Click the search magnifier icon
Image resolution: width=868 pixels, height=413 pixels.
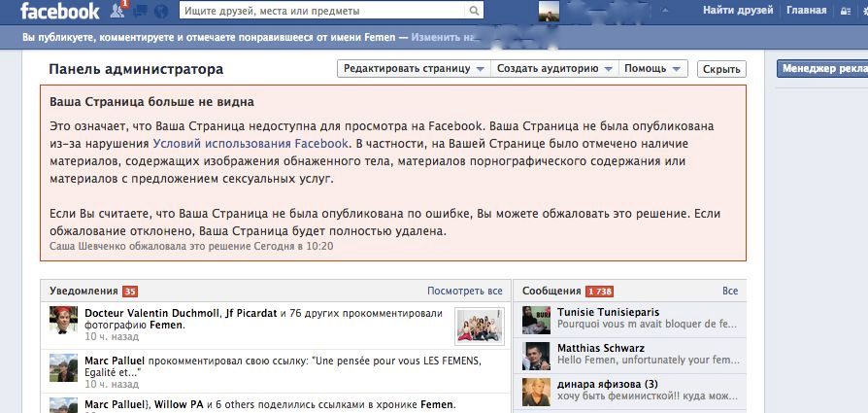point(475,11)
